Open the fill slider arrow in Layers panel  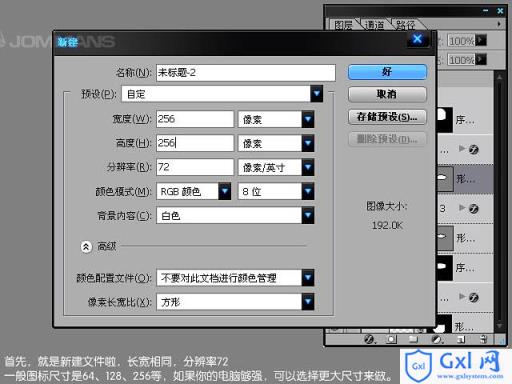(x=481, y=60)
